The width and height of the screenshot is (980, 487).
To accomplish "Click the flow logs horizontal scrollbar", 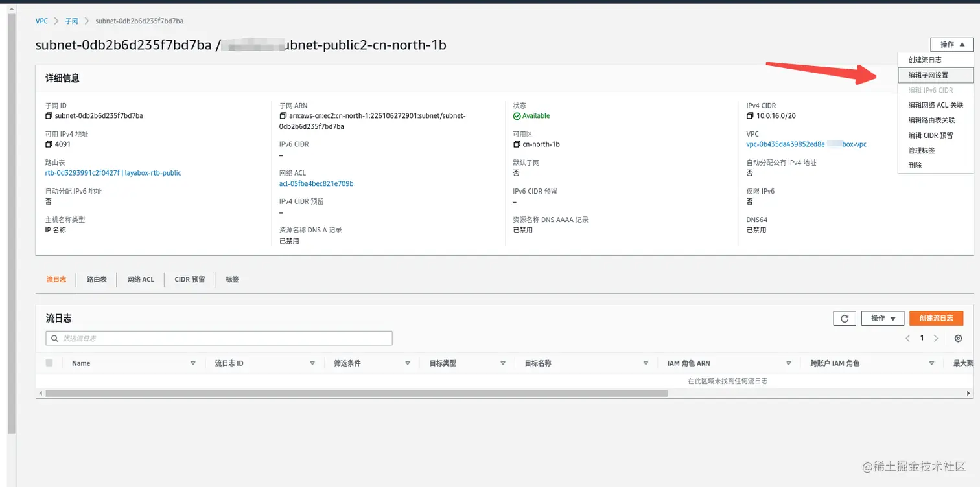I will click(356, 393).
